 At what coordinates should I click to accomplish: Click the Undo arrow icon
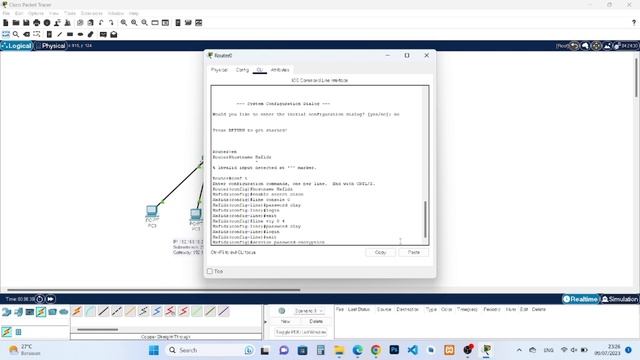point(101,23)
